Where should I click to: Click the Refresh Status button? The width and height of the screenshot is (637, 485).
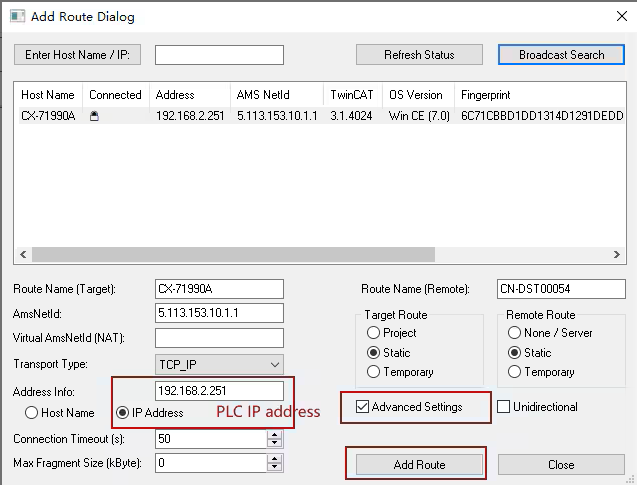419,55
